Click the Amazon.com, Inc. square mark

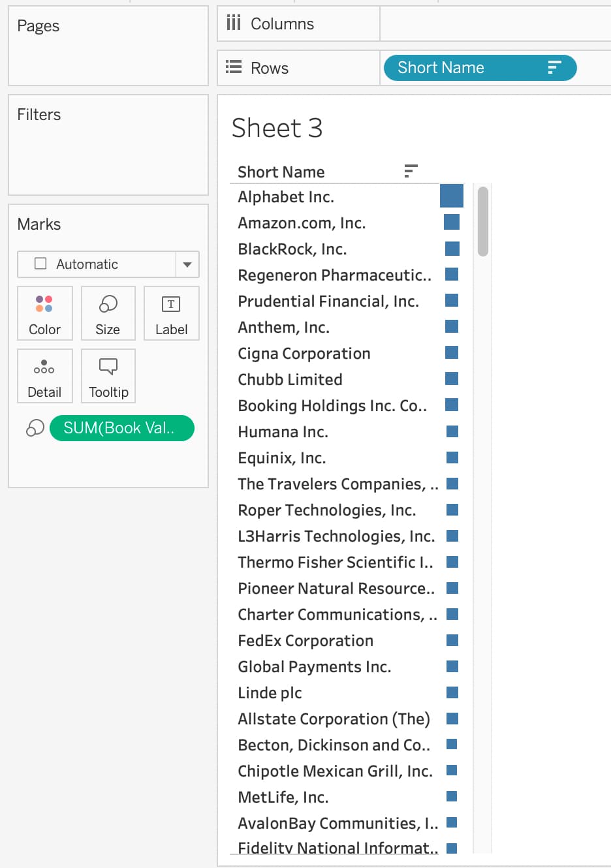[451, 223]
